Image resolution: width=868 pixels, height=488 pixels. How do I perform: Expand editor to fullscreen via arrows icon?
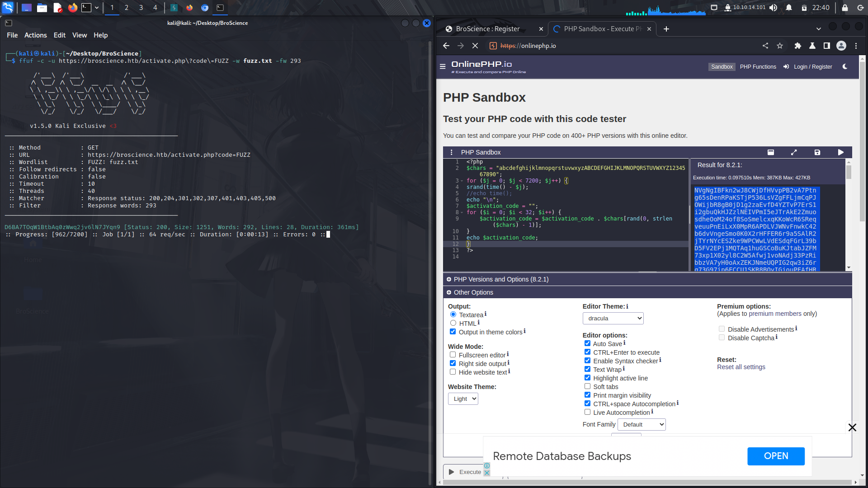click(794, 152)
